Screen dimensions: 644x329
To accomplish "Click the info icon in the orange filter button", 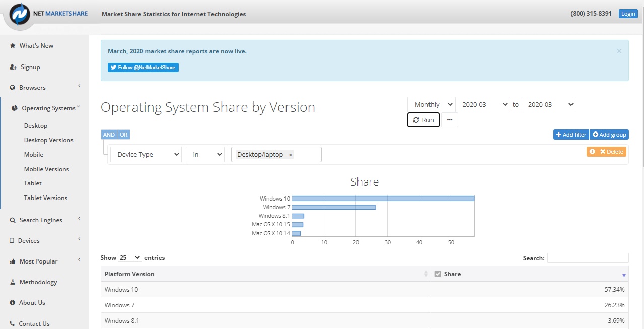I will click(x=592, y=152).
